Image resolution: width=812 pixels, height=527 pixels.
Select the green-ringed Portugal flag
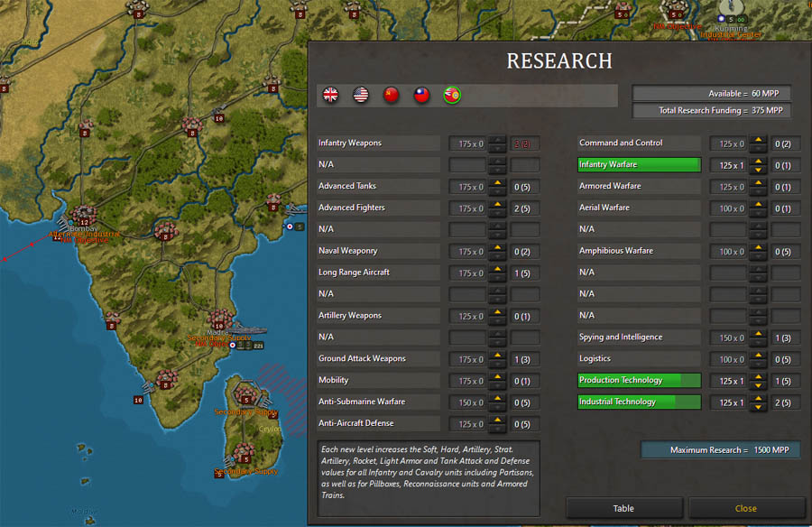pyautogui.click(x=452, y=96)
